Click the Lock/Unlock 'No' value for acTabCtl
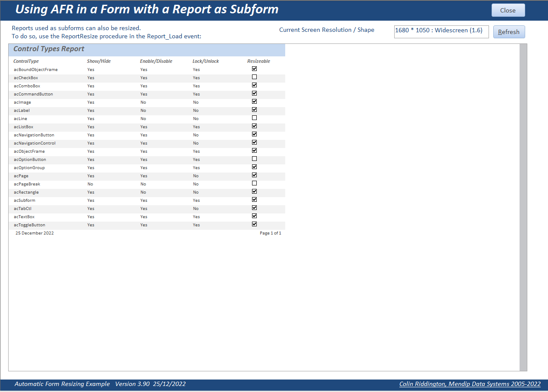The image size is (548, 392). coord(196,208)
